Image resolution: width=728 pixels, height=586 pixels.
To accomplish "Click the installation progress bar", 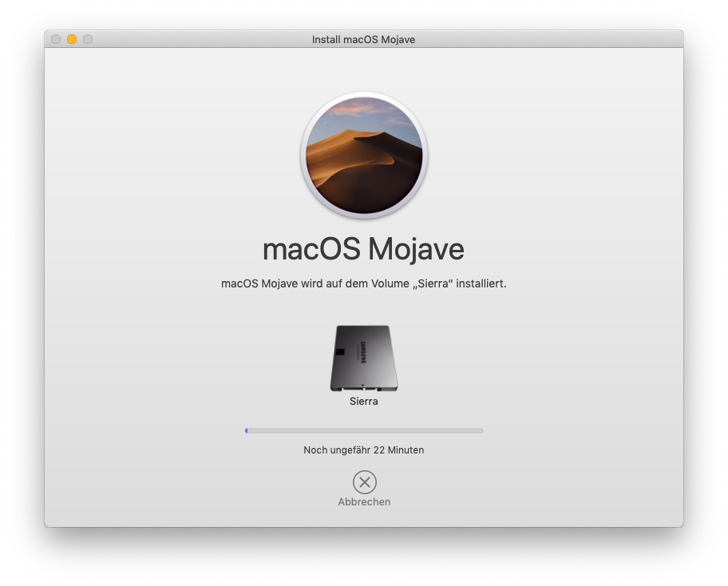I will click(364, 431).
